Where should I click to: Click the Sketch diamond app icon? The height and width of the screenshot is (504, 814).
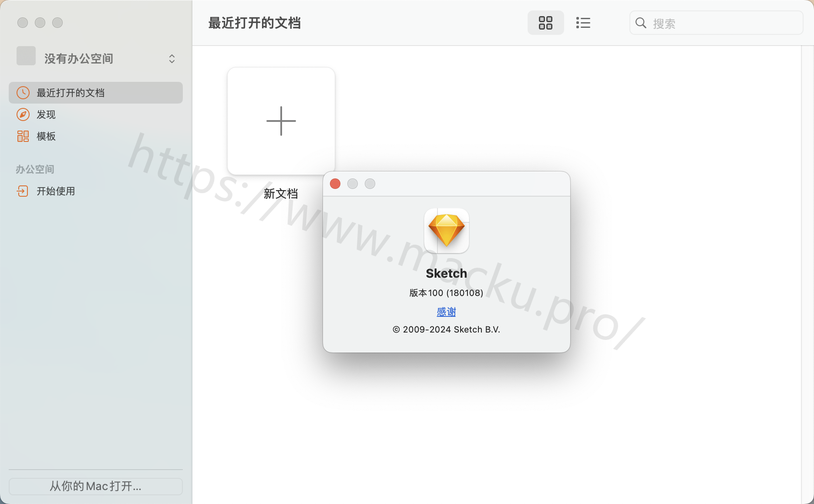[447, 231]
